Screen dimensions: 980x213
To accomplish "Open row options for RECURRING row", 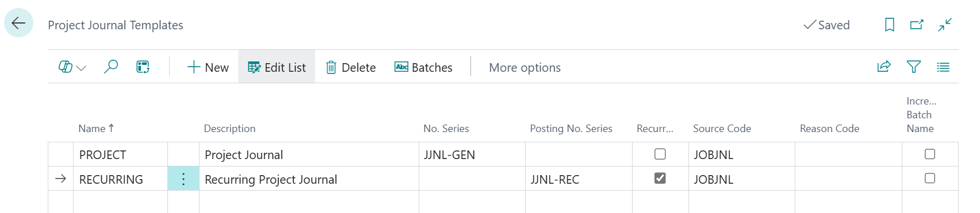I will click(x=183, y=179).
